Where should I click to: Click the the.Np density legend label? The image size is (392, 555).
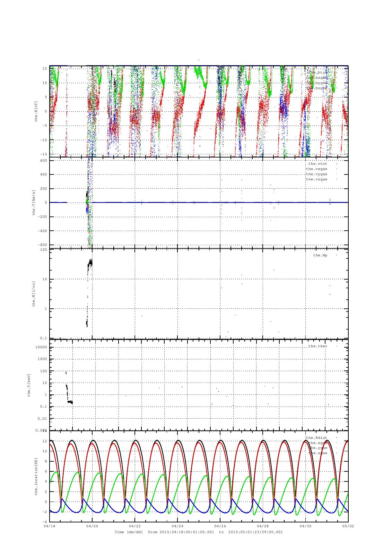click(x=320, y=255)
